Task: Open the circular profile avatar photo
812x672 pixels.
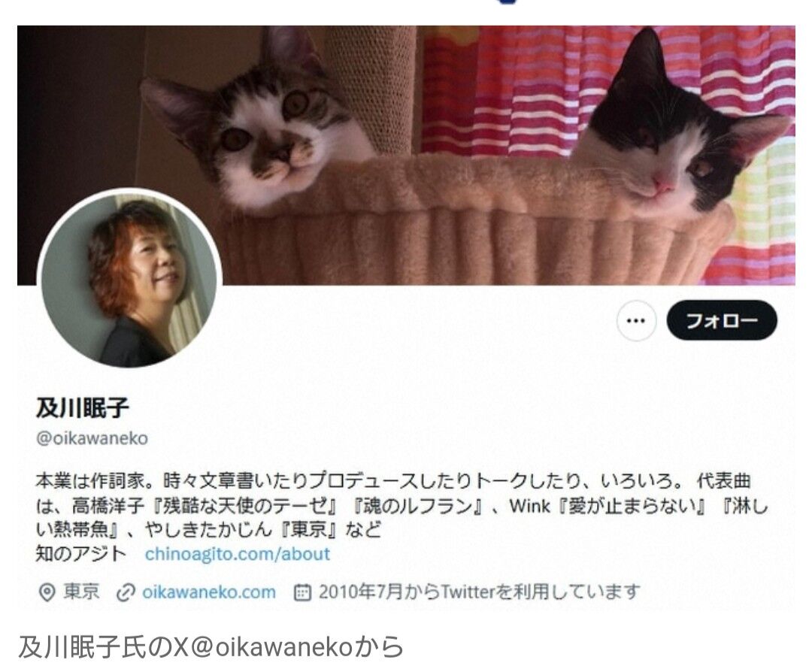Action: (x=131, y=279)
